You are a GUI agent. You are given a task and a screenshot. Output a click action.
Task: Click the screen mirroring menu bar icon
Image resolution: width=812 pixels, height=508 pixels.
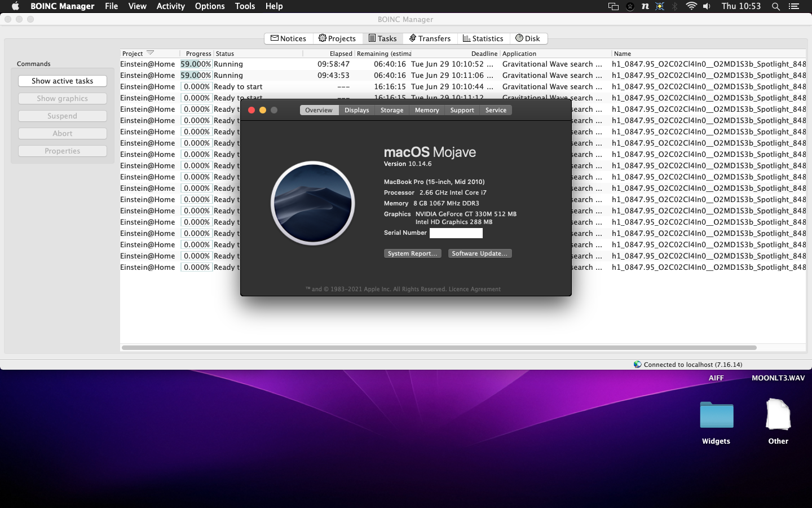(x=614, y=6)
